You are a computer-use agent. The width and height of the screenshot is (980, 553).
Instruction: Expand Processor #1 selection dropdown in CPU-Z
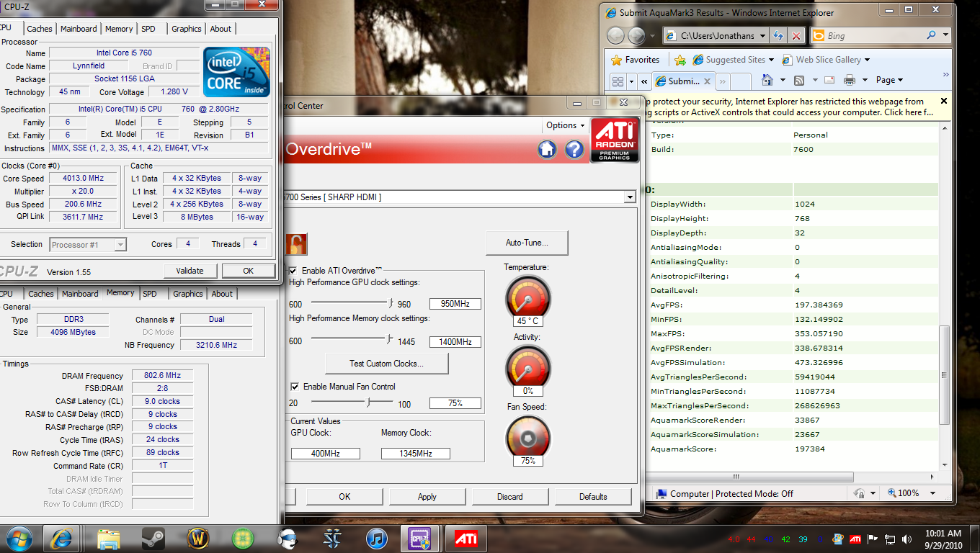[120, 245]
